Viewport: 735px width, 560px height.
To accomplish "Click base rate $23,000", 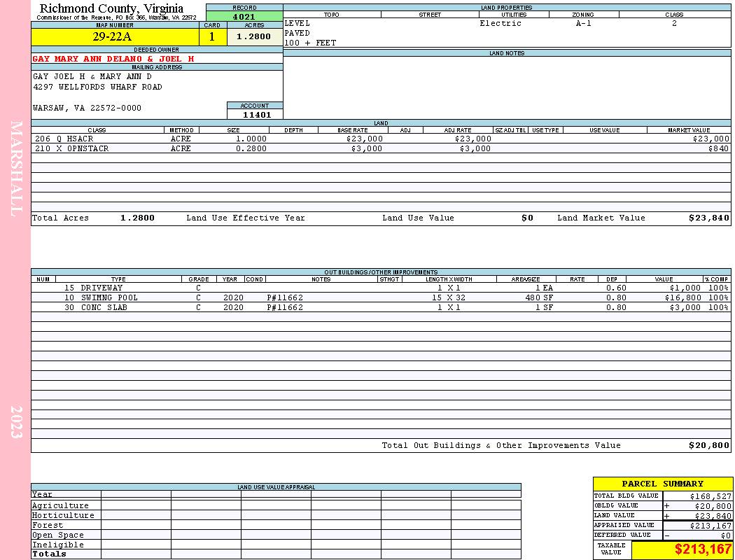I will tap(365, 139).
